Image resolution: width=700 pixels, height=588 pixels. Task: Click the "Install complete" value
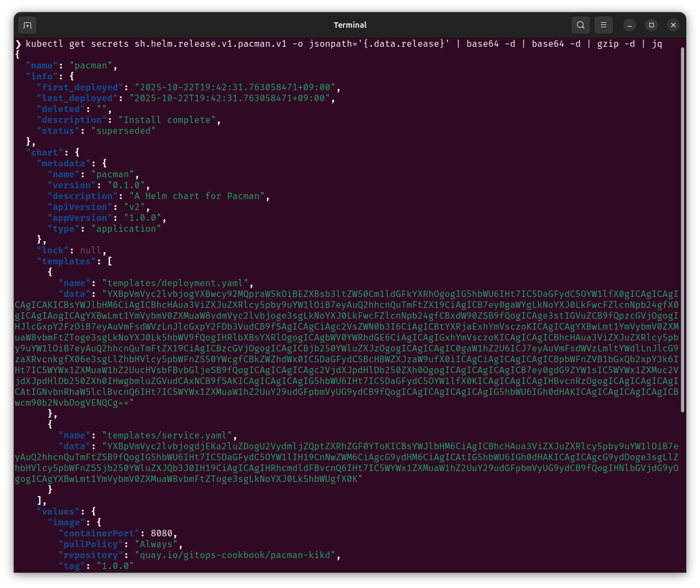(x=167, y=120)
